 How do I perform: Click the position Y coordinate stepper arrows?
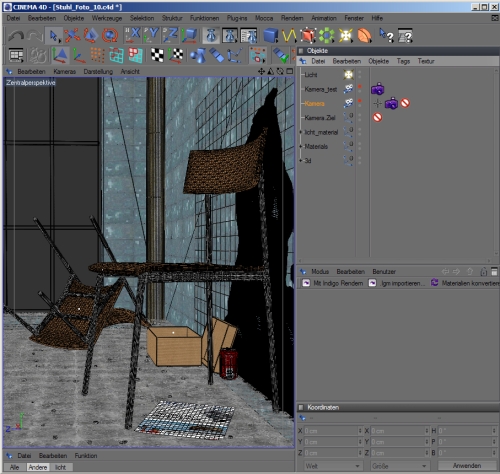(x=360, y=442)
